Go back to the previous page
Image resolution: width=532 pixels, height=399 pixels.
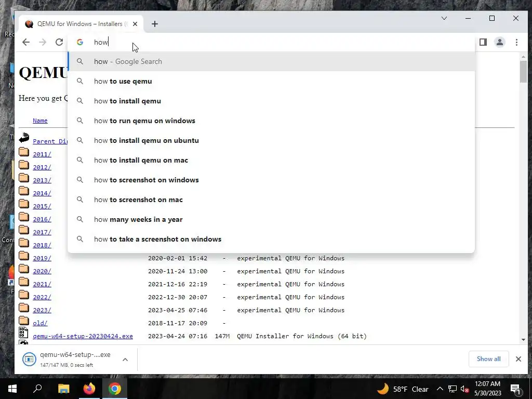pyautogui.click(x=26, y=42)
